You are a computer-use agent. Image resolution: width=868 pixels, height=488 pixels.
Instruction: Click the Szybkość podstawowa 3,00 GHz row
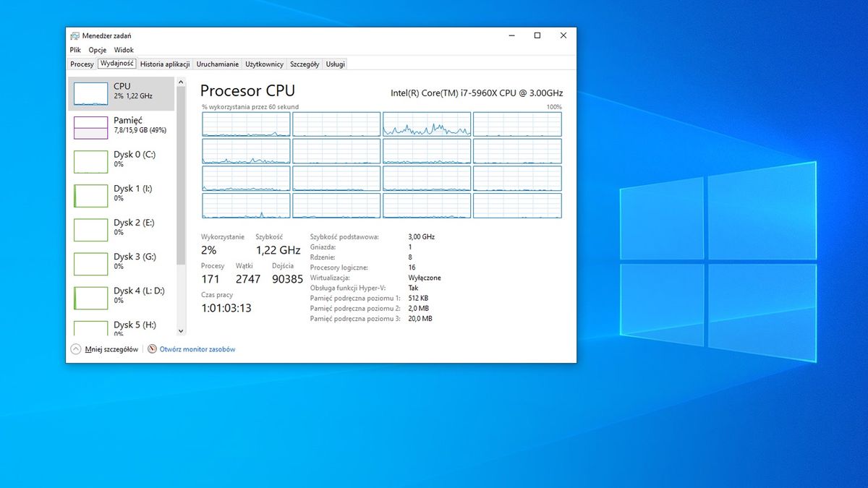(x=373, y=236)
